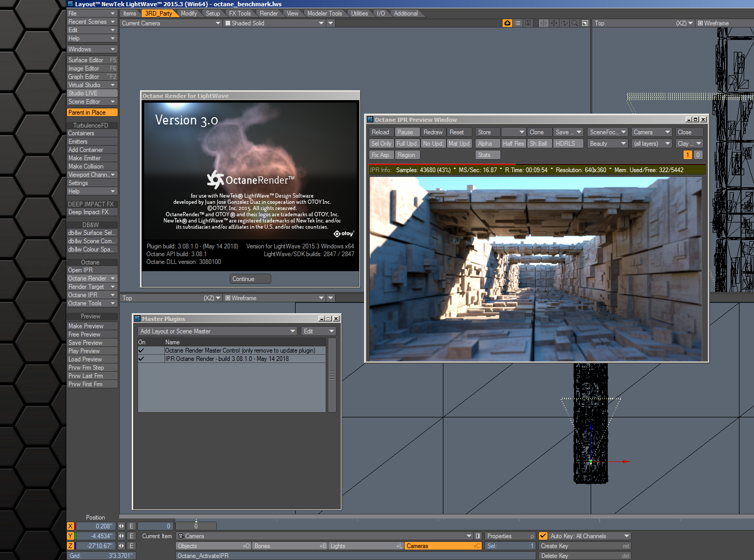Toggle Sel Only in IPR window
The image size is (754, 560).
tap(381, 144)
